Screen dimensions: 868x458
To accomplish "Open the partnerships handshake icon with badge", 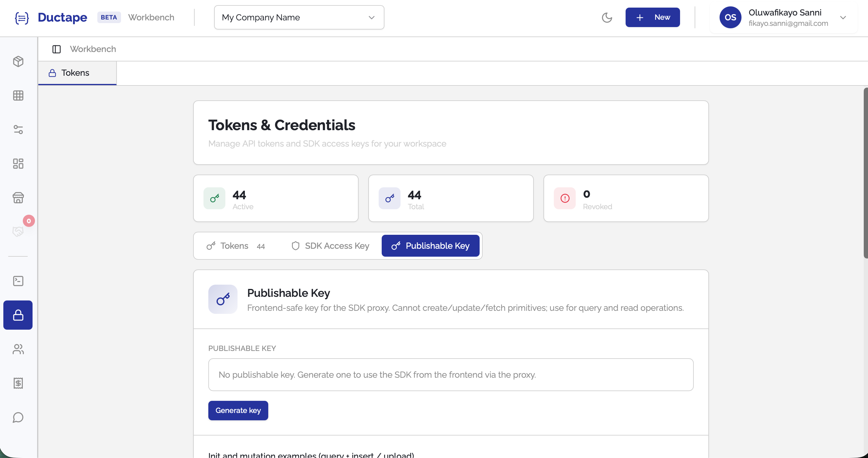I will [x=18, y=231].
